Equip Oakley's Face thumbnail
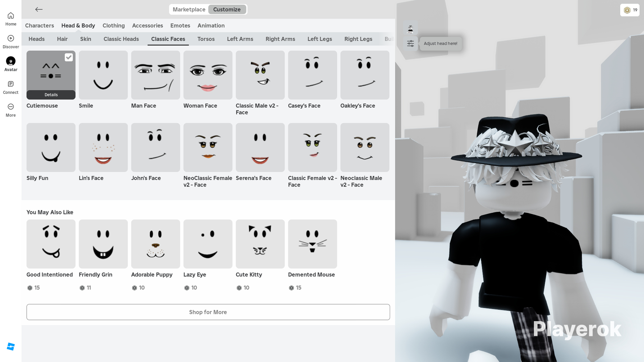Image resolution: width=644 pixels, height=362 pixels. click(365, 75)
